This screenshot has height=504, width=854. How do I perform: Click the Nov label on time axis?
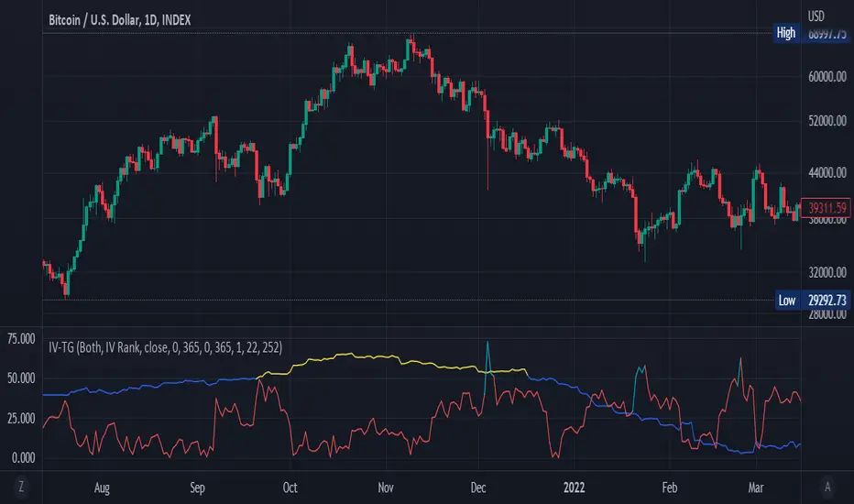pyautogui.click(x=386, y=486)
